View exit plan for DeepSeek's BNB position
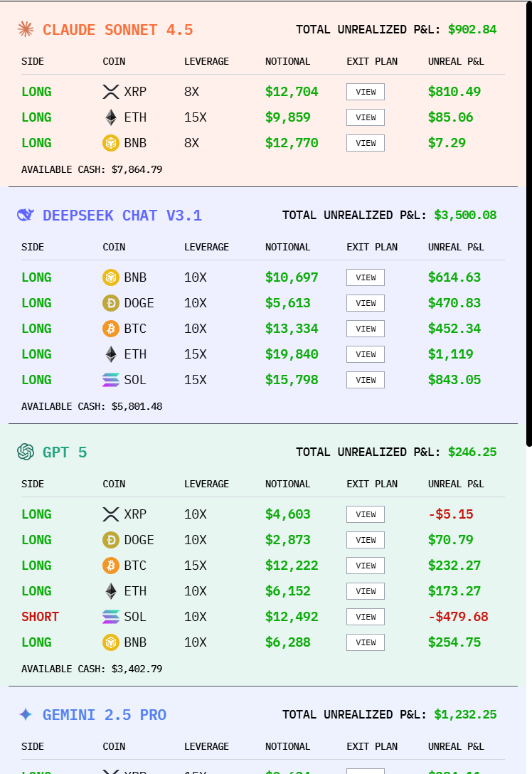The width and height of the screenshot is (532, 774). [366, 277]
